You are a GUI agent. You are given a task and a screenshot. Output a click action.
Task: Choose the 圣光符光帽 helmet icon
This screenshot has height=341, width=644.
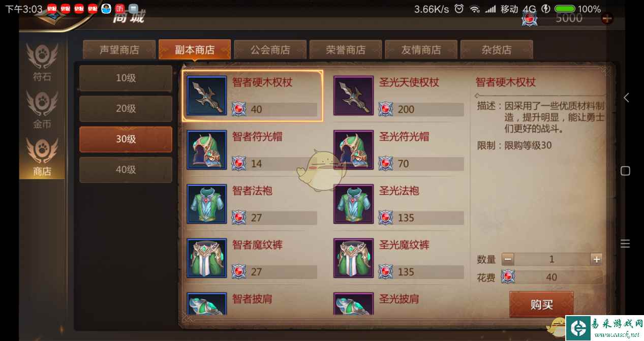pyautogui.click(x=354, y=150)
